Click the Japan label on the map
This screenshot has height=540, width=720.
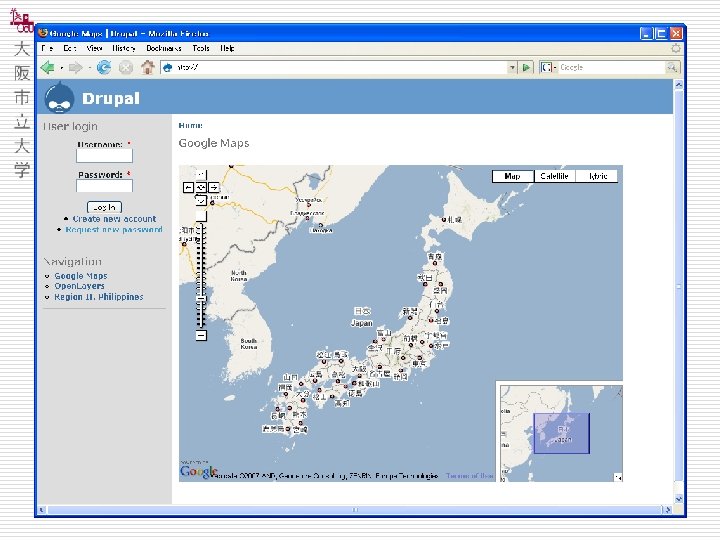[362, 323]
